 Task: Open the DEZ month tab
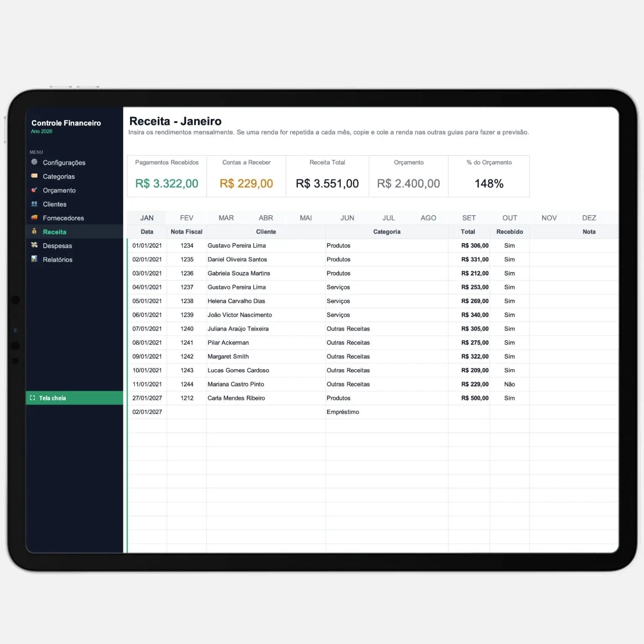click(589, 218)
